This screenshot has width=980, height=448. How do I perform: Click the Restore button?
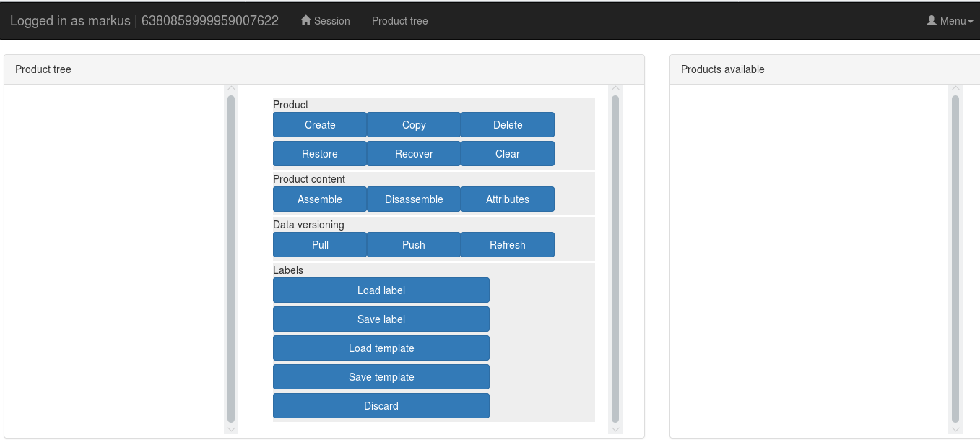tap(320, 154)
